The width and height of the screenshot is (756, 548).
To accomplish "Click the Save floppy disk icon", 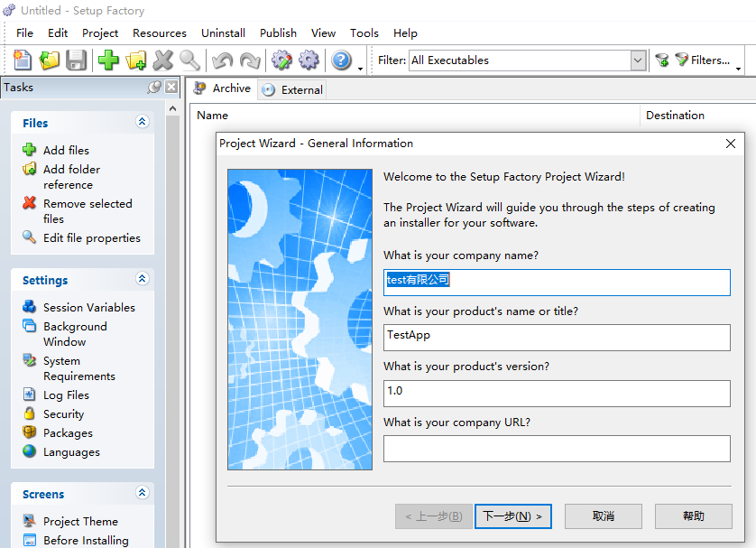I will click(x=76, y=60).
